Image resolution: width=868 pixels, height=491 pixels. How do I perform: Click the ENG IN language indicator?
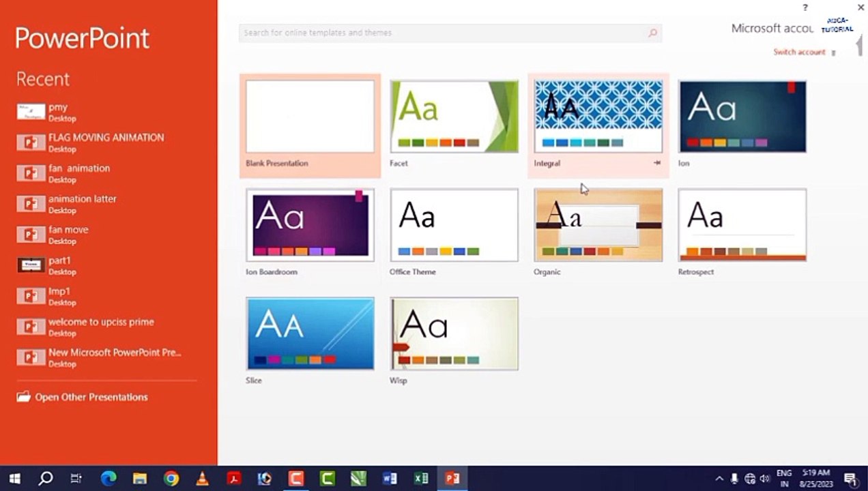click(784, 479)
